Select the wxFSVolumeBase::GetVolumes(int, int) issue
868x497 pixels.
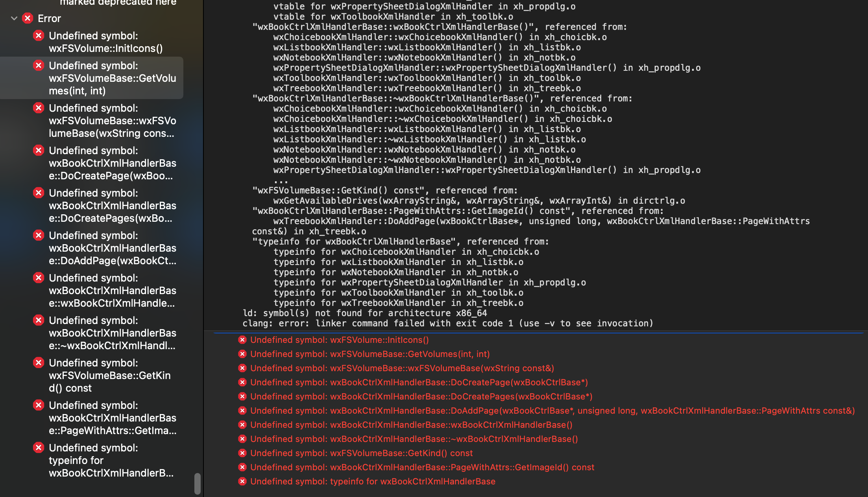[110, 78]
